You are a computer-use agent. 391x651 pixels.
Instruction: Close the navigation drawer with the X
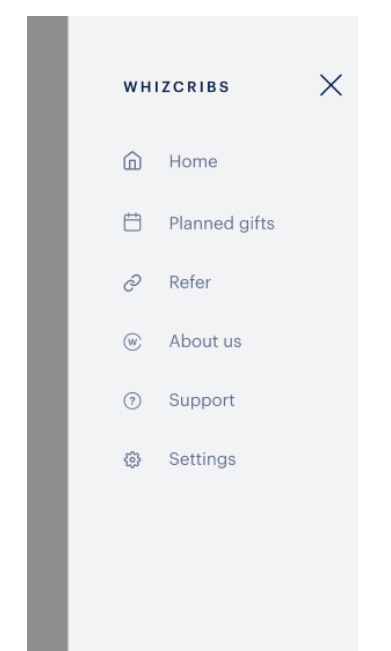(x=331, y=85)
